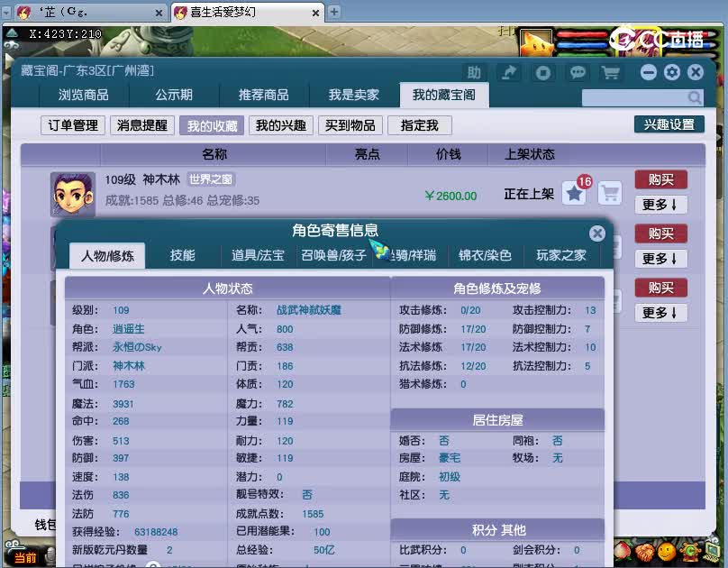Switch to the 技能 tab in the dialog
This screenshot has height=568, width=728.
(183, 255)
